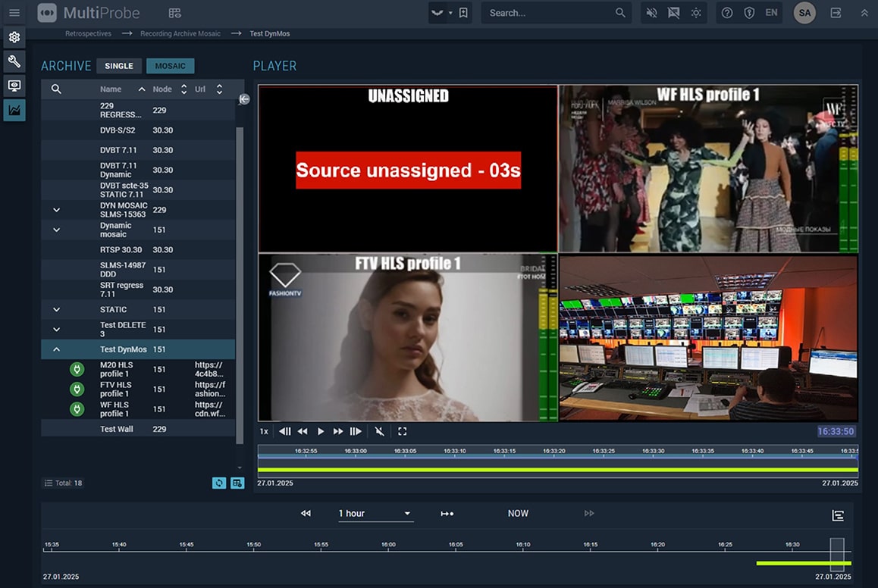Switch archive to SINGLE tab
This screenshot has height=588, width=878.
[x=119, y=66]
